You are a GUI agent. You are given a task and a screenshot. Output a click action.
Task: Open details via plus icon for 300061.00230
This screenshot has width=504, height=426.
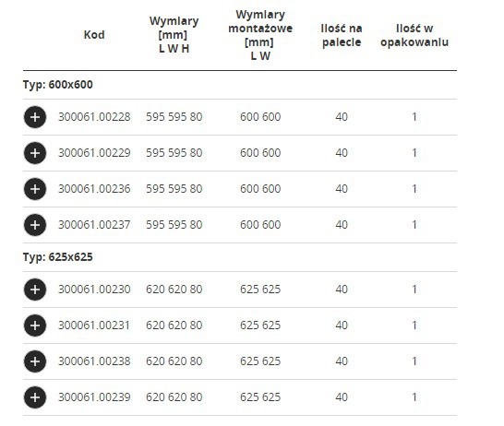[x=35, y=290]
